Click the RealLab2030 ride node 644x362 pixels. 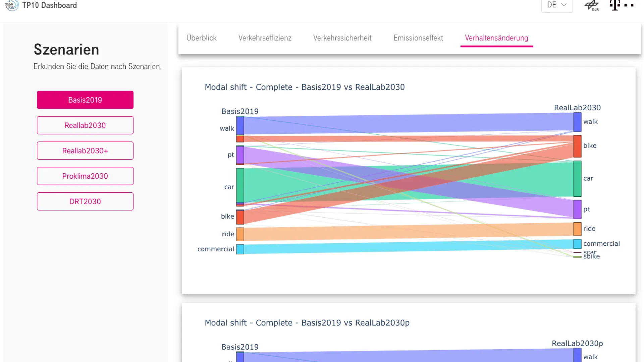577,229
